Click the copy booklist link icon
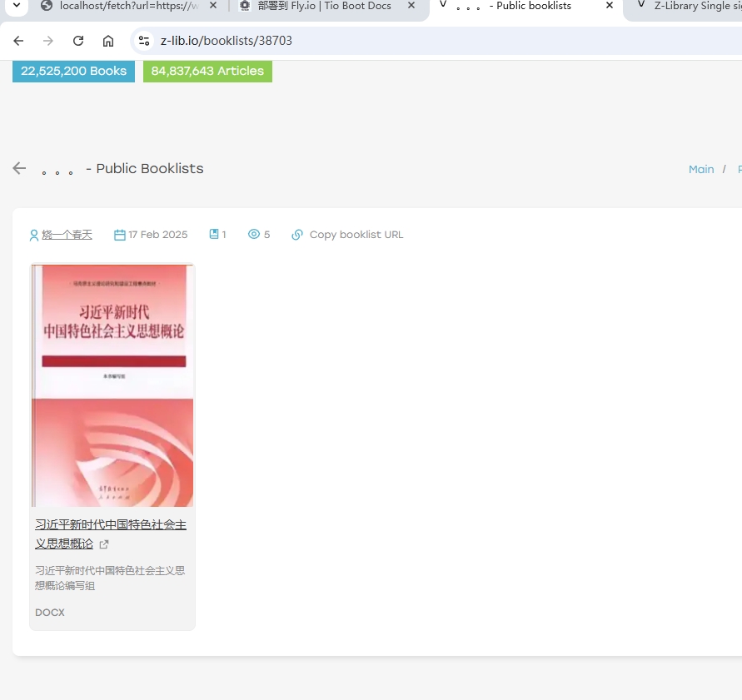The width and height of the screenshot is (742, 700). click(x=297, y=235)
